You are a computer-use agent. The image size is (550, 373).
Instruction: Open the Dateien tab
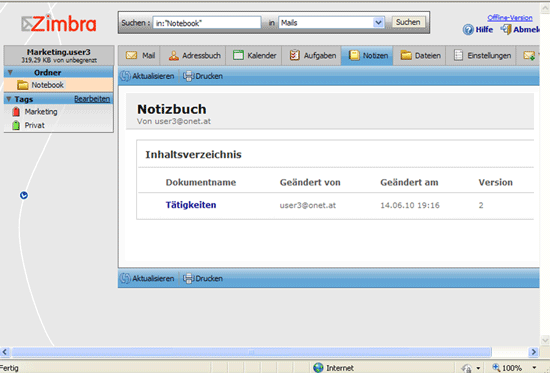(x=420, y=55)
